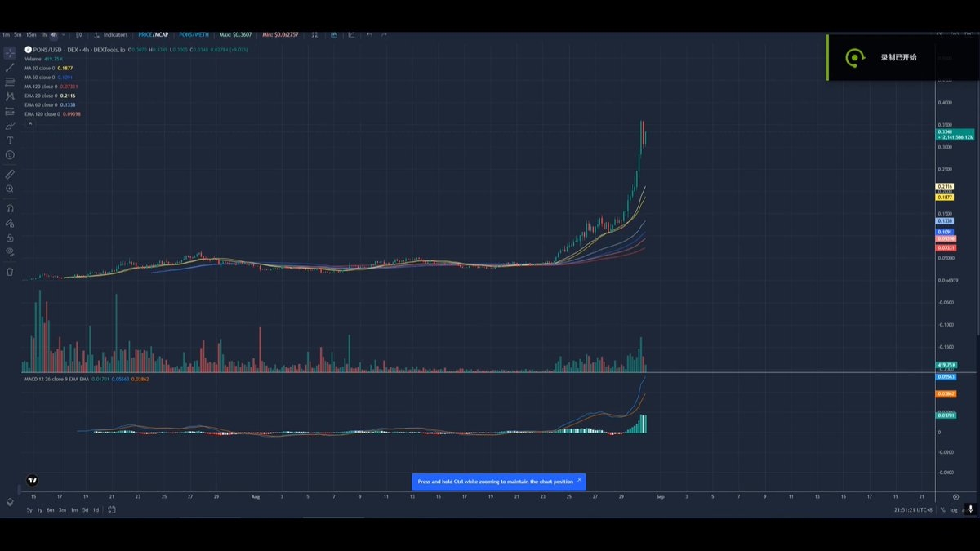Set date range to 1m at bottom
Viewport: 980px width, 551px height.
pos(73,510)
